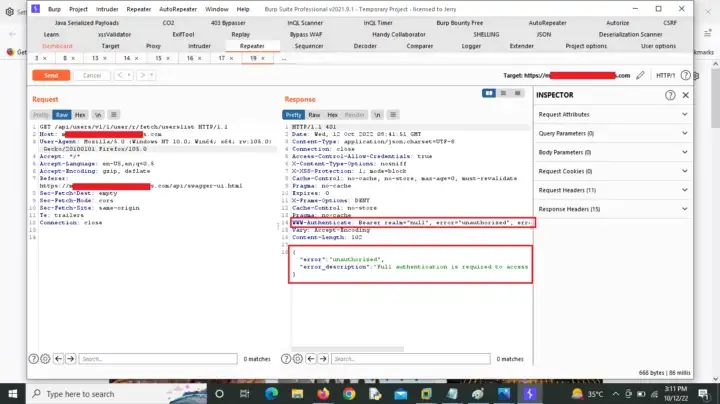The height and width of the screenshot is (404, 720).
Task: Go to next request in history
Action: coord(143,75)
